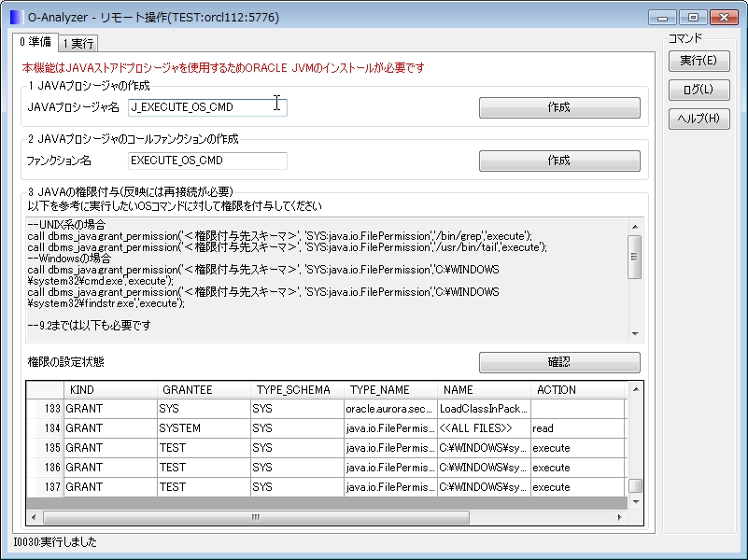Select the KIND column header
The height and width of the screenshot is (560, 748).
110,390
